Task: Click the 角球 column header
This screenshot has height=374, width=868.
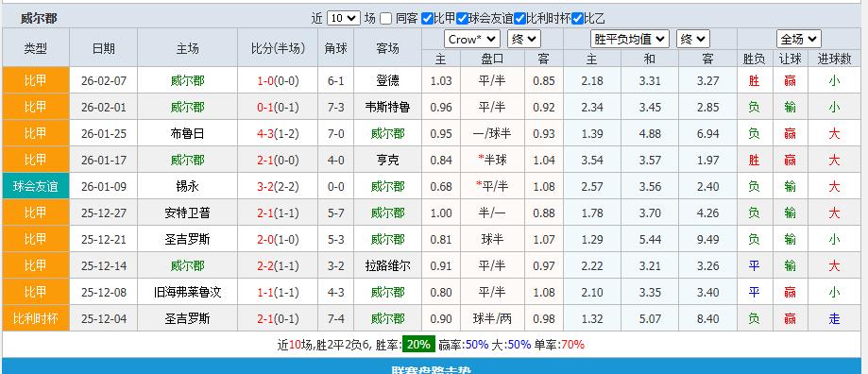Action: (x=336, y=48)
